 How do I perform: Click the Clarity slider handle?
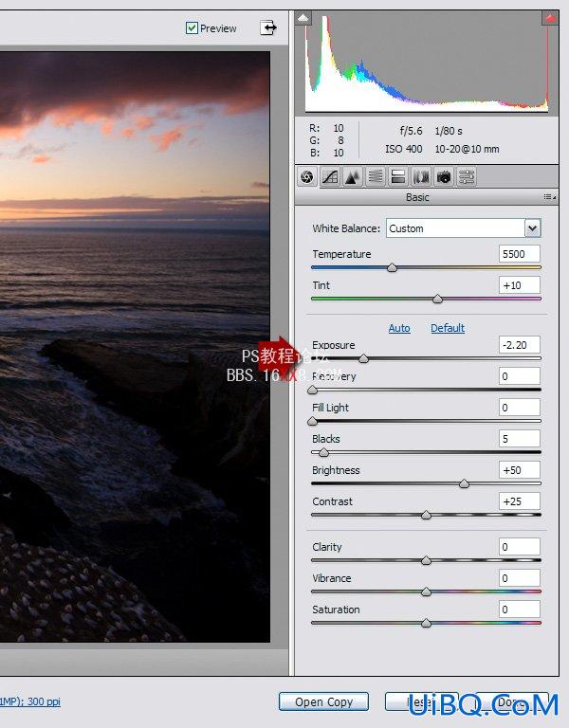click(x=426, y=560)
